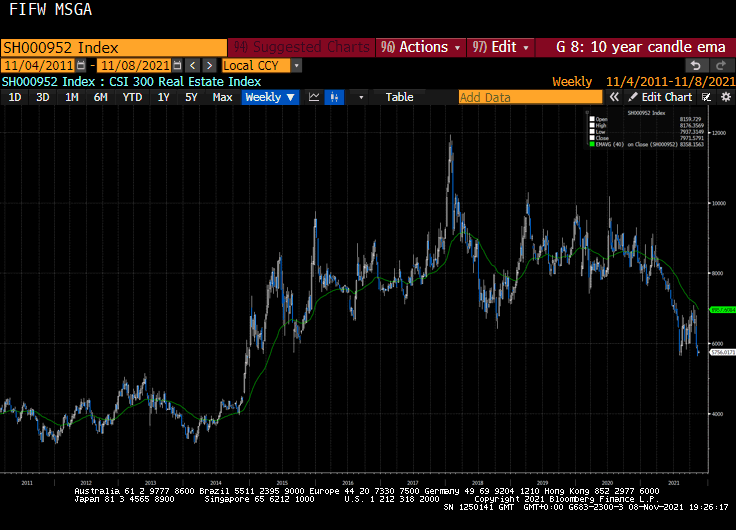Open the Weekly periodicity dropdown
The width and height of the screenshot is (736, 530).
coord(270,97)
